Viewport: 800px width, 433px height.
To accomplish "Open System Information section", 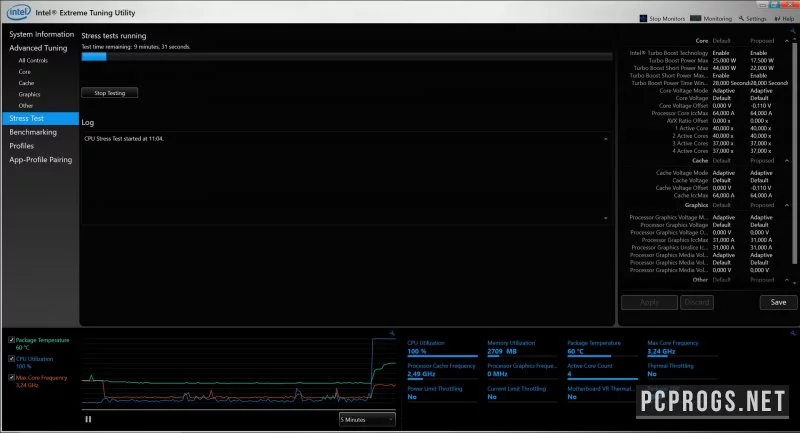I will click(41, 34).
